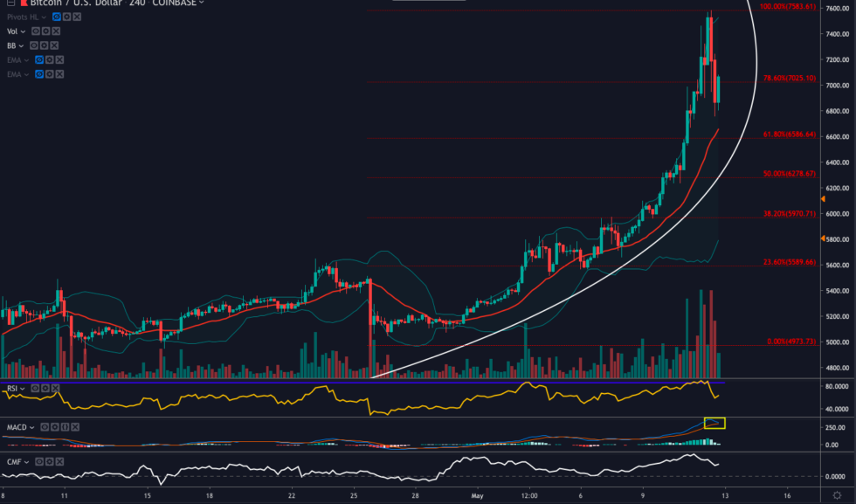Screen dimensions: 856x504
Task: Open the Pivots HL settings gear
Action: click(67, 17)
